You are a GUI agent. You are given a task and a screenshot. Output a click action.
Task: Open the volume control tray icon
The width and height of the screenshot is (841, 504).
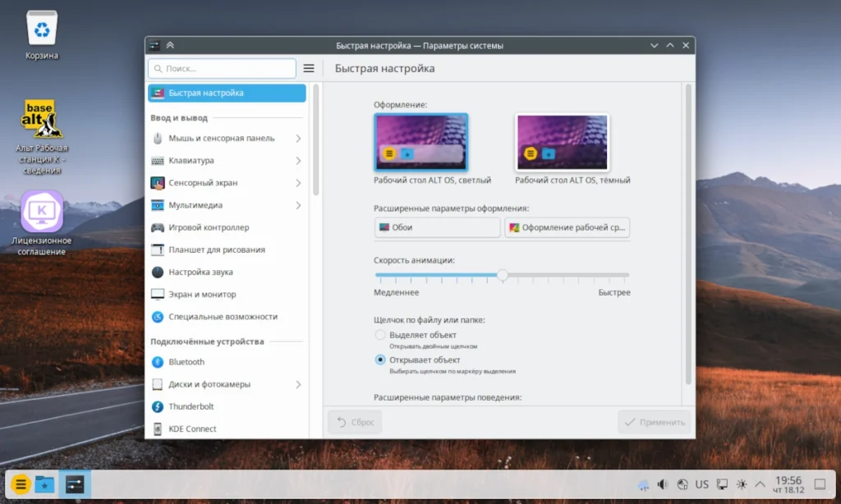(663, 484)
